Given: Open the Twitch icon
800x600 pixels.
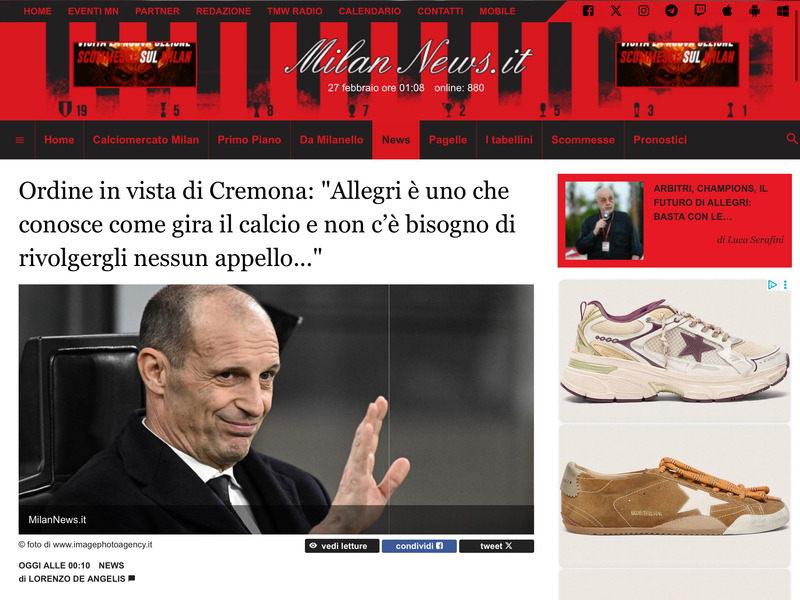Looking at the screenshot, I should point(700,11).
